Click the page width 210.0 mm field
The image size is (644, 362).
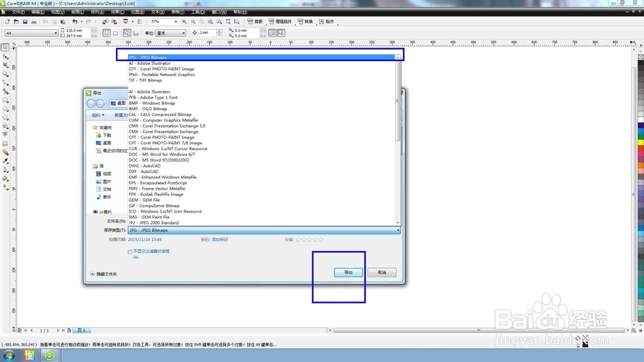(78, 30)
